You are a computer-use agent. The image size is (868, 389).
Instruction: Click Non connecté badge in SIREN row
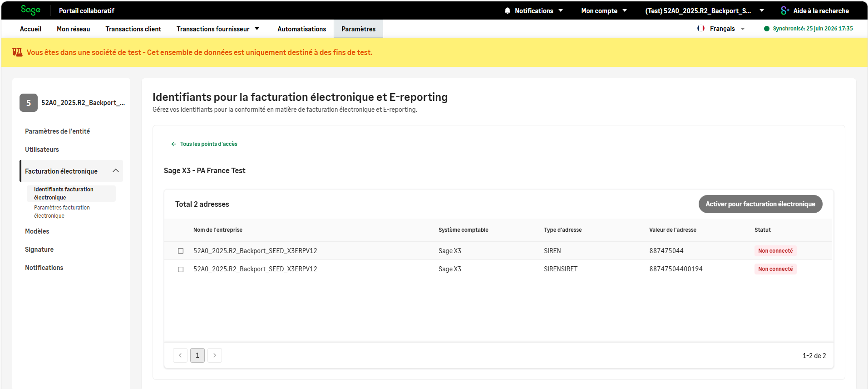pos(775,251)
